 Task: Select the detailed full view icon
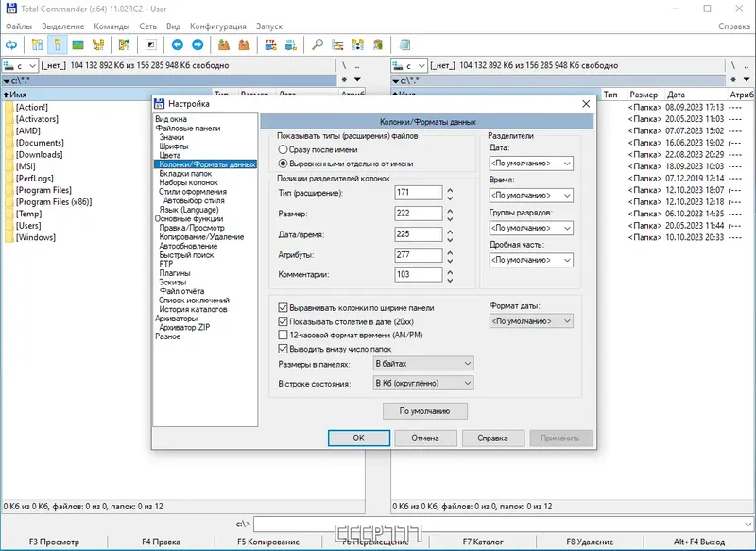coord(58,45)
